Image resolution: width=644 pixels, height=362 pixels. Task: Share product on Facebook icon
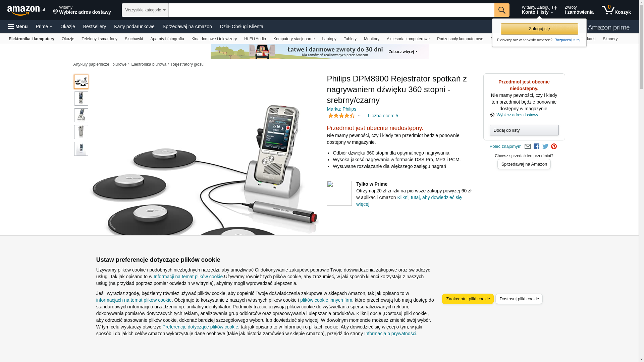(536, 146)
